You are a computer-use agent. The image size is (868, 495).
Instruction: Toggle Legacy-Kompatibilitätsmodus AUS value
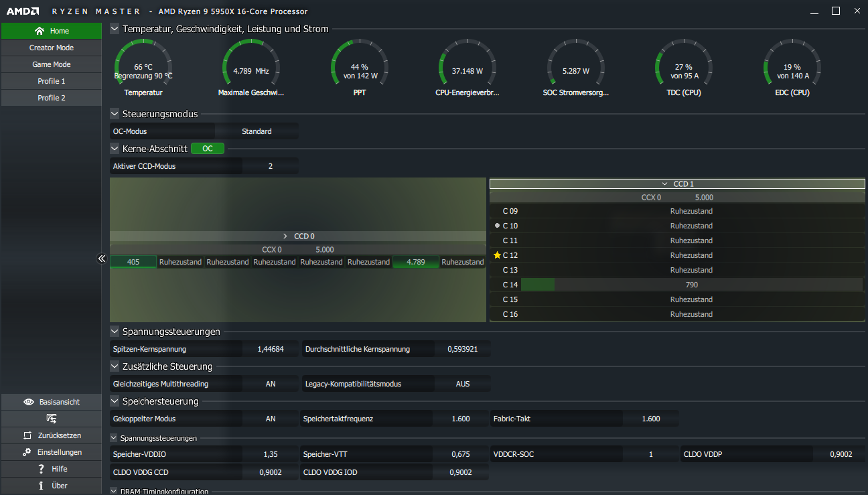tap(462, 384)
